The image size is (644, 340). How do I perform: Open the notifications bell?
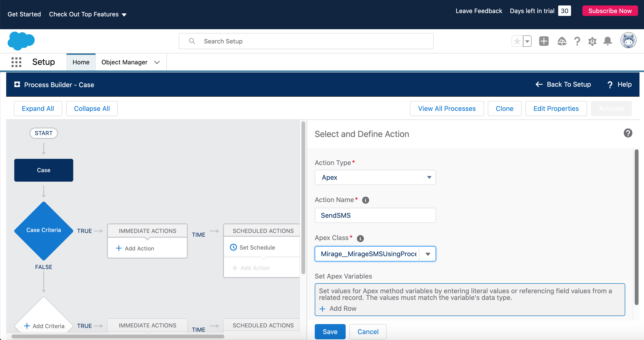(x=607, y=41)
